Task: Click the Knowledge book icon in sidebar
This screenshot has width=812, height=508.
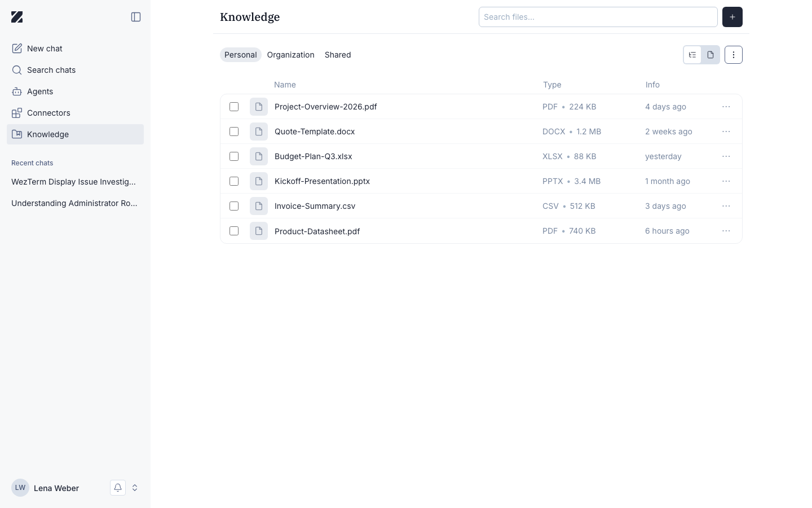Action: click(x=17, y=134)
